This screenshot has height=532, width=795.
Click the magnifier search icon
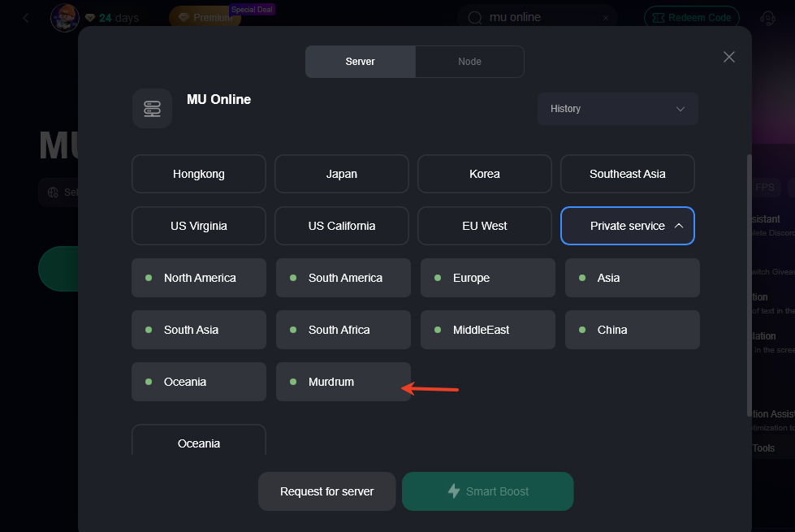click(475, 18)
